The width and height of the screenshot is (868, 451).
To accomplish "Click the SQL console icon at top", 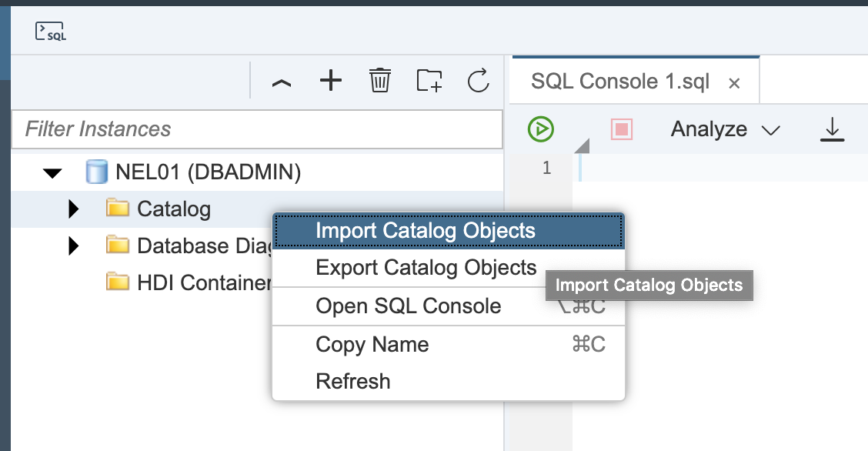I will 51,31.
